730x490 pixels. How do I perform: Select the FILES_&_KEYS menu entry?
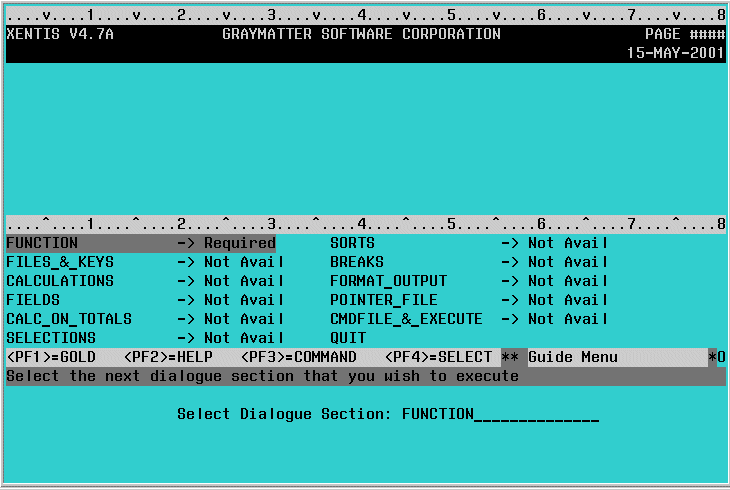pyautogui.click(x=60, y=262)
